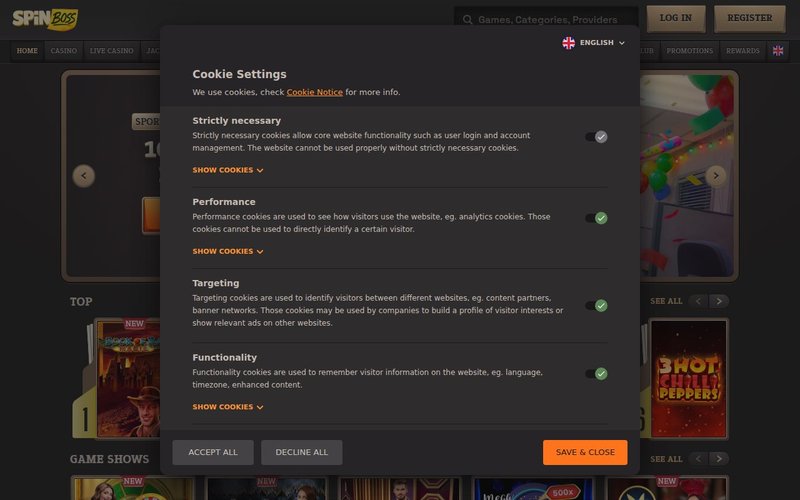This screenshot has width=800, height=500.
Task: Click Save & Close button
Action: pyautogui.click(x=585, y=453)
